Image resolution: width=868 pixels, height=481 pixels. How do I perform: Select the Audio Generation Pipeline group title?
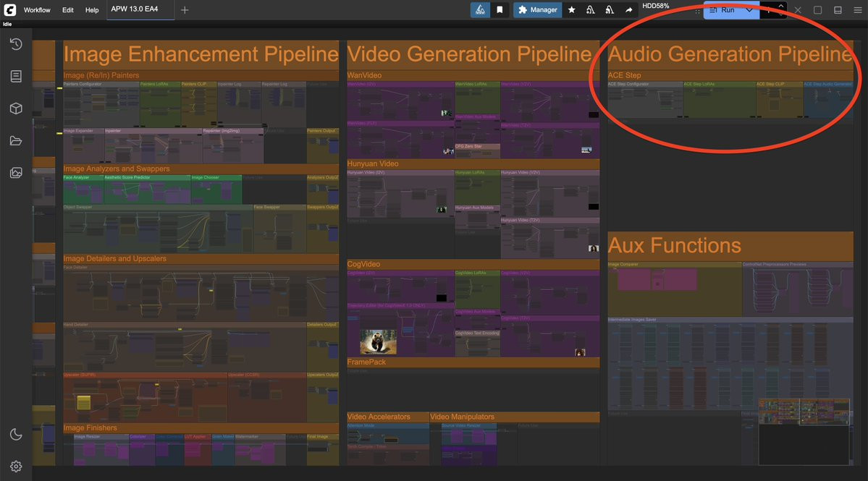point(730,54)
